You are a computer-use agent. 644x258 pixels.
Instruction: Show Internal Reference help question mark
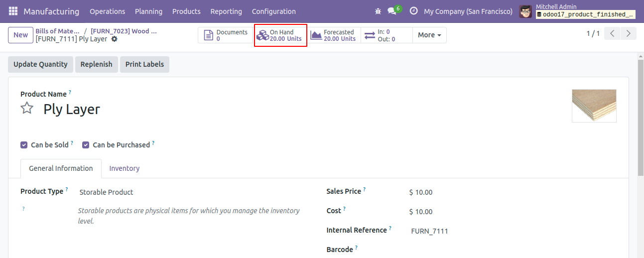pos(390,228)
